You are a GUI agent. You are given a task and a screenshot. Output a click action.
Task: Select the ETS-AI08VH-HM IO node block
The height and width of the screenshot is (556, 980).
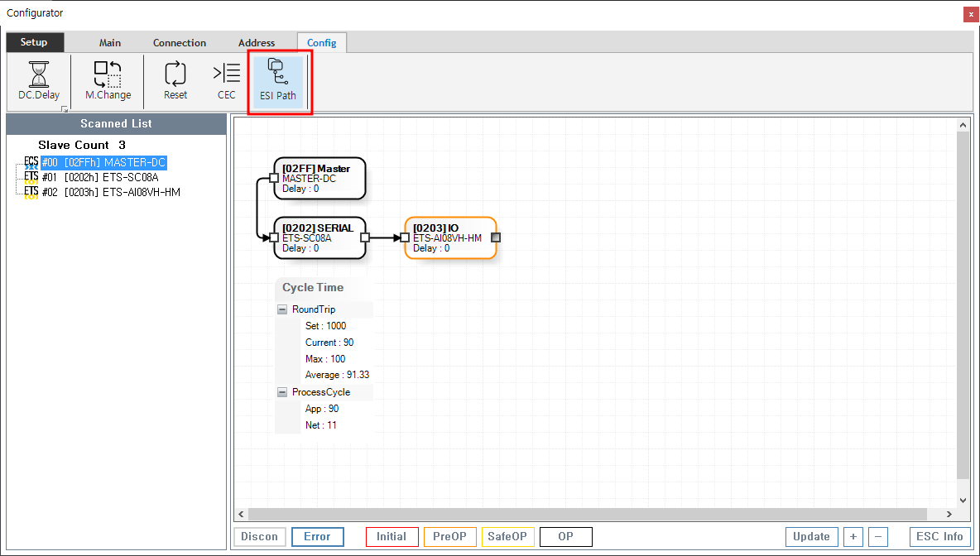[450, 238]
